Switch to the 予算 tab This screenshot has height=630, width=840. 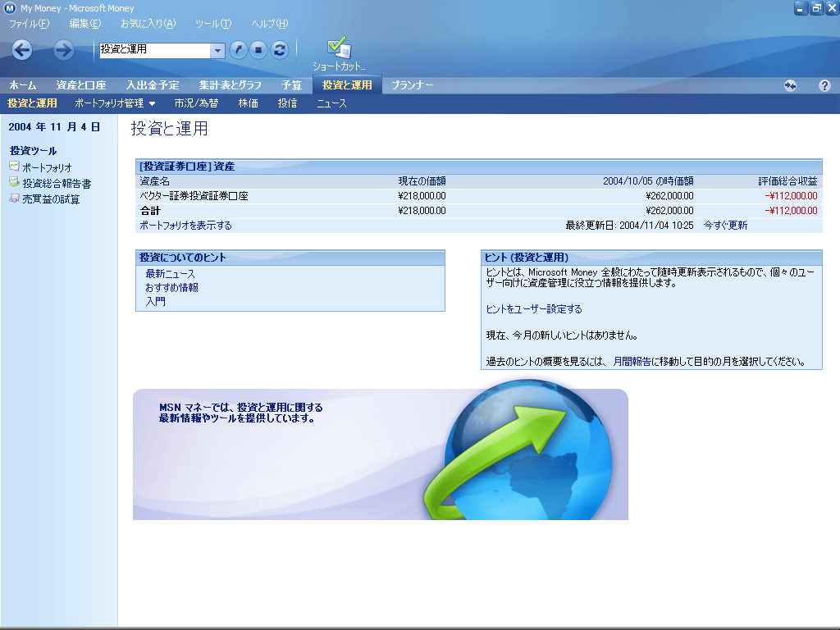pos(291,85)
